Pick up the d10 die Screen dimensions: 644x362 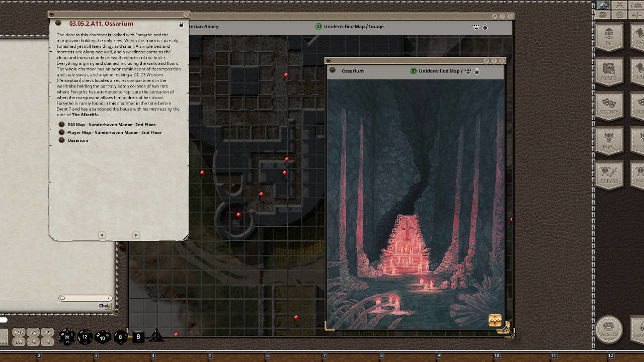point(103,337)
